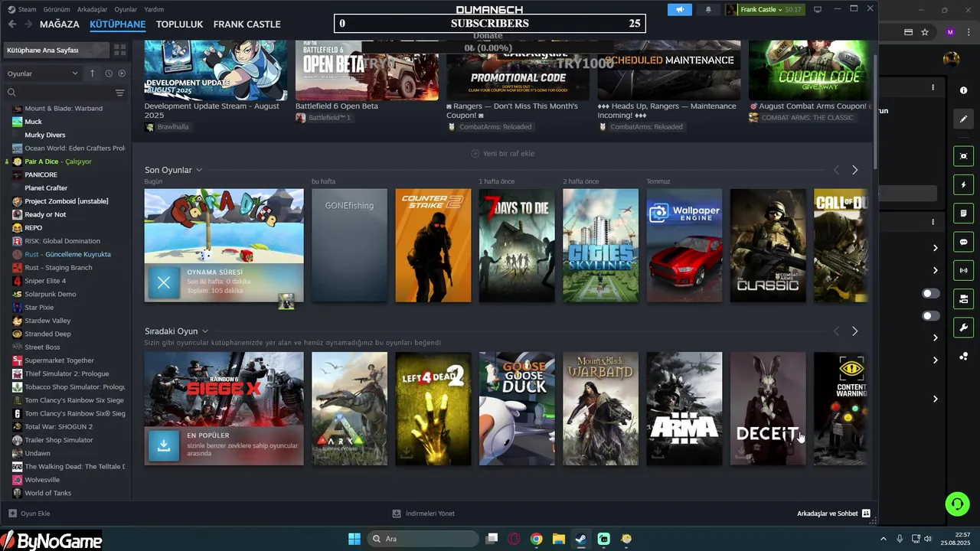Toggle the lower switch in browser panel
The height and width of the screenshot is (551, 980).
(x=931, y=315)
